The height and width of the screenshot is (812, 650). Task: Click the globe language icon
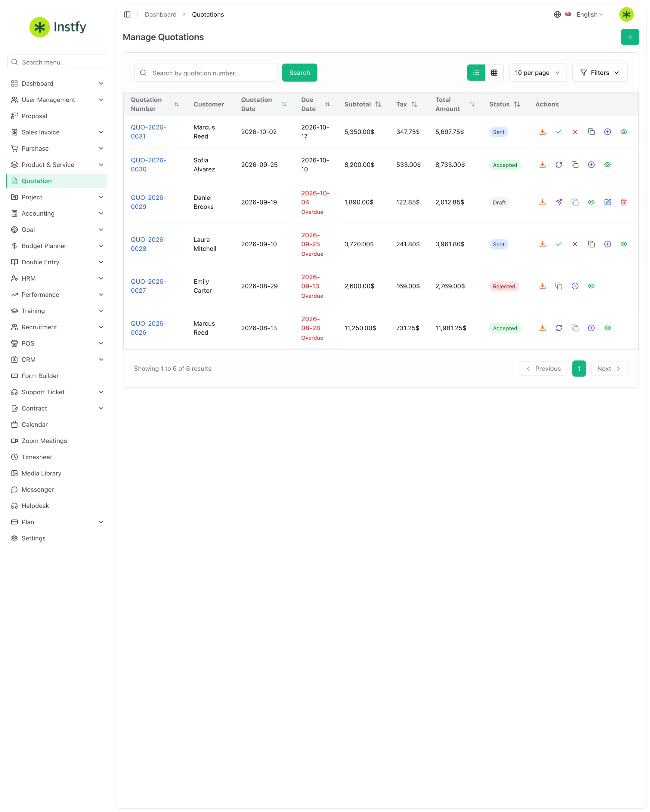pos(557,14)
